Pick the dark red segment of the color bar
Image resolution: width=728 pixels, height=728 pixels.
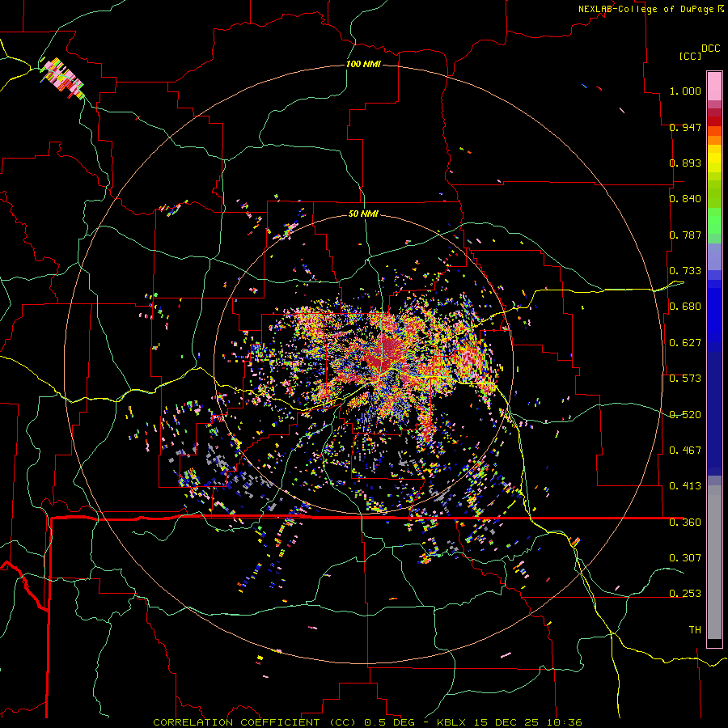(x=714, y=121)
